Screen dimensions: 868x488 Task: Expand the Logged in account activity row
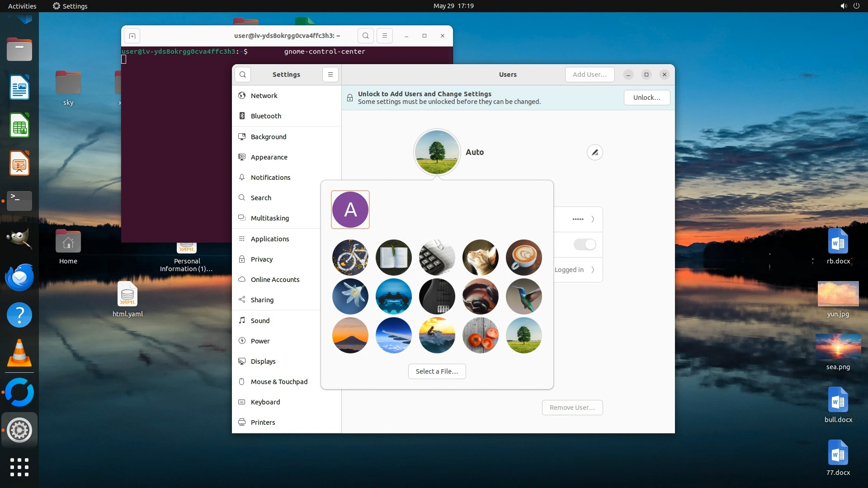593,270
